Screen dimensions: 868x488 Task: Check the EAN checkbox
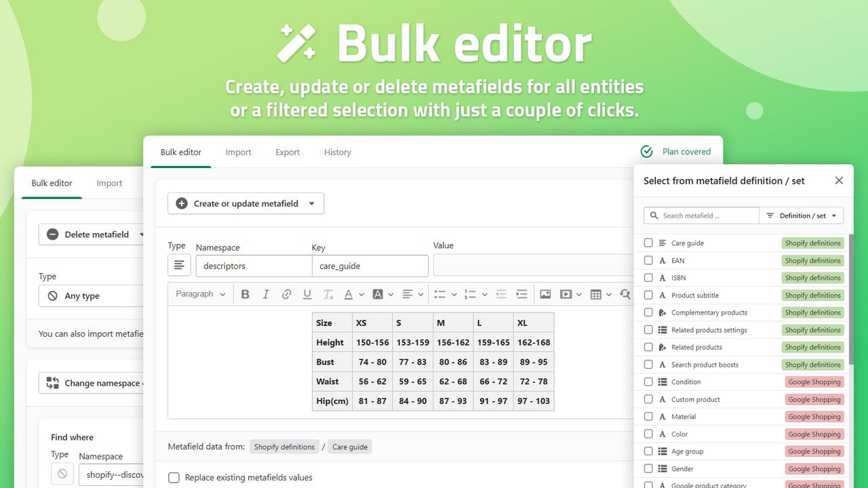click(x=648, y=260)
